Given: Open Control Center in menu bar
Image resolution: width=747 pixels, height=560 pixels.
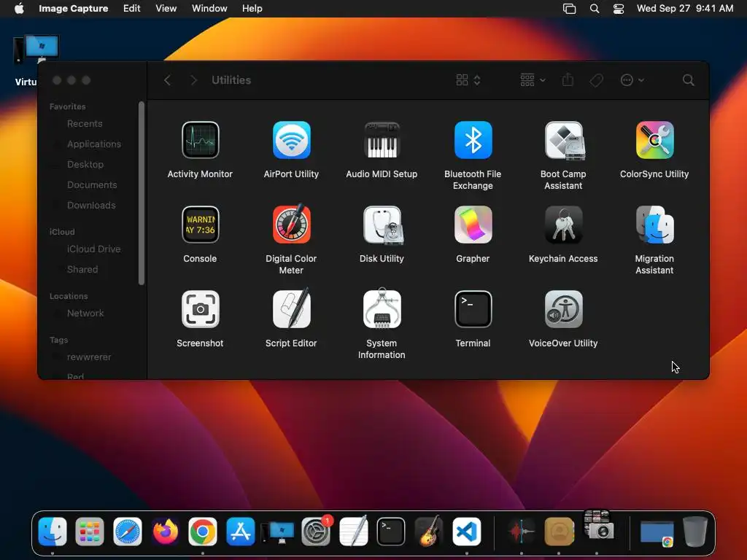Looking at the screenshot, I should click(x=619, y=9).
